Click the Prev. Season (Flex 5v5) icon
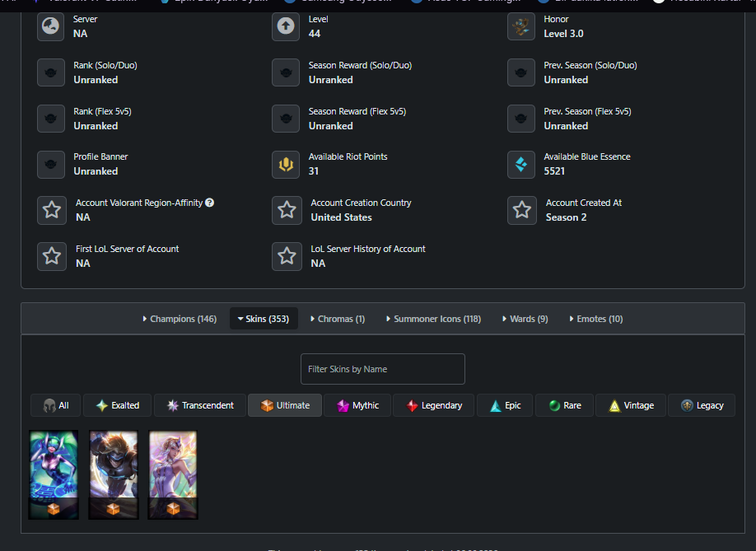Image resolution: width=756 pixels, height=551 pixels. (521, 119)
